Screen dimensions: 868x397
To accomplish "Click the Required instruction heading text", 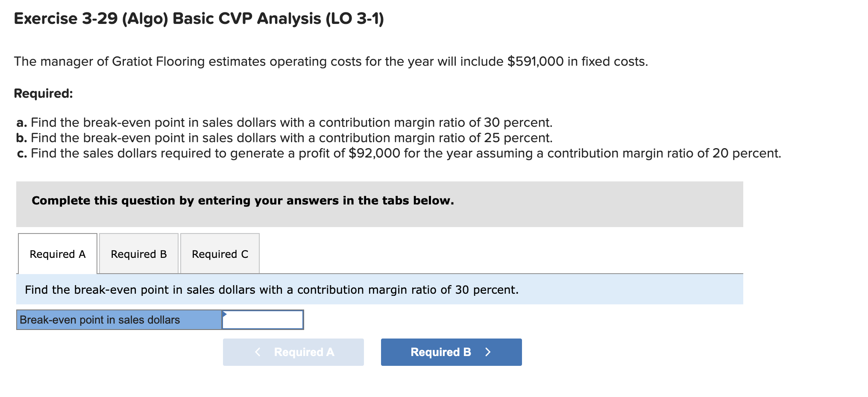I will coord(43,93).
